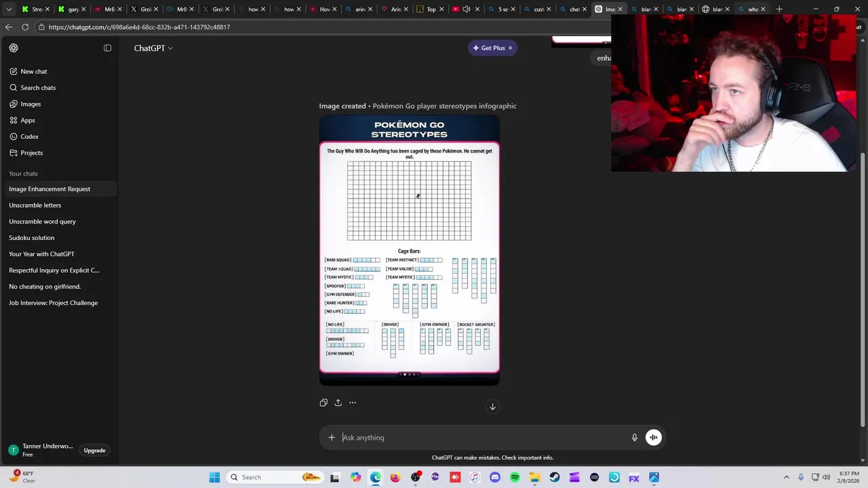Jump to bottom with down arrow
The height and width of the screenshot is (488, 868).
coord(493,407)
